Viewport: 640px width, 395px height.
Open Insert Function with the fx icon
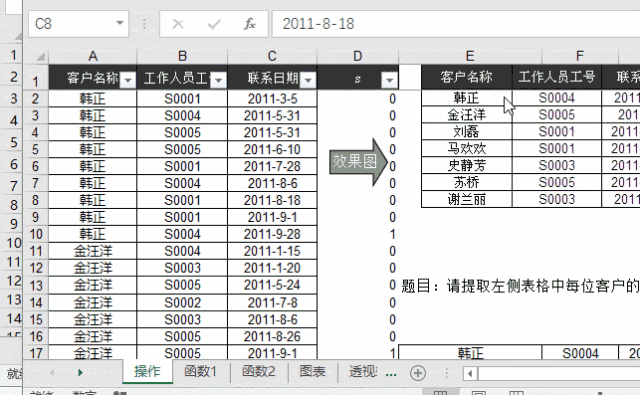249,24
